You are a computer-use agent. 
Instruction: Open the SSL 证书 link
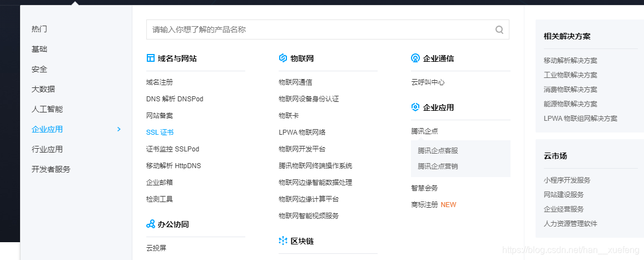[160, 133]
